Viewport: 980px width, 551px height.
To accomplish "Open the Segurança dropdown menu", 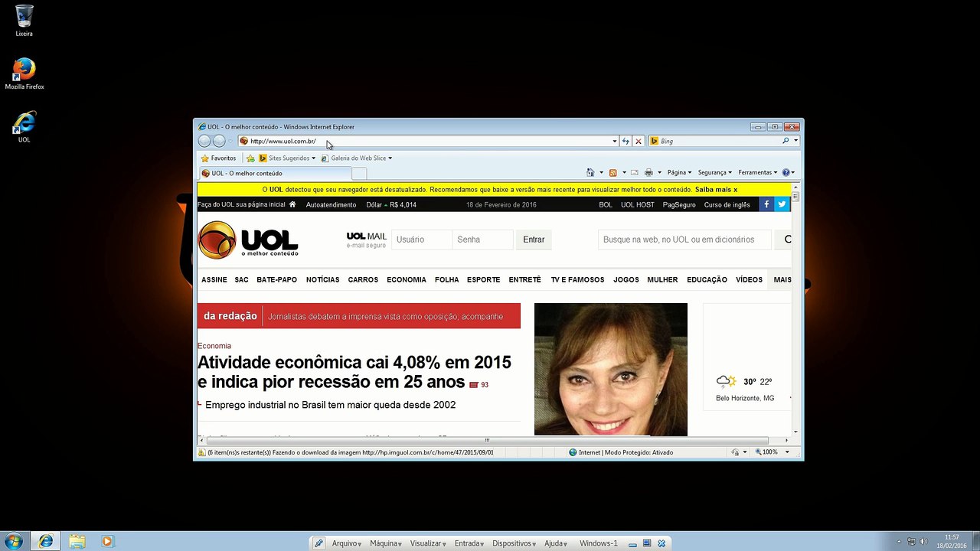I will pyautogui.click(x=714, y=173).
